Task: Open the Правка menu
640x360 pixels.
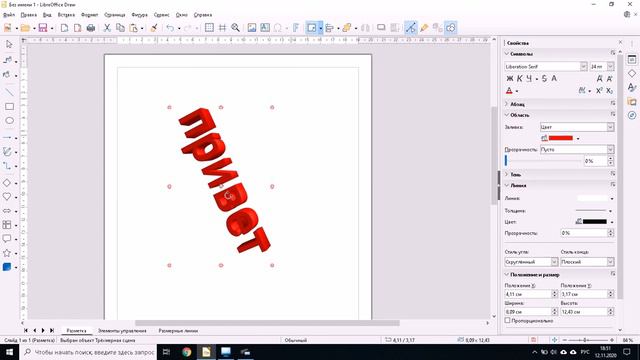Action: (29, 15)
